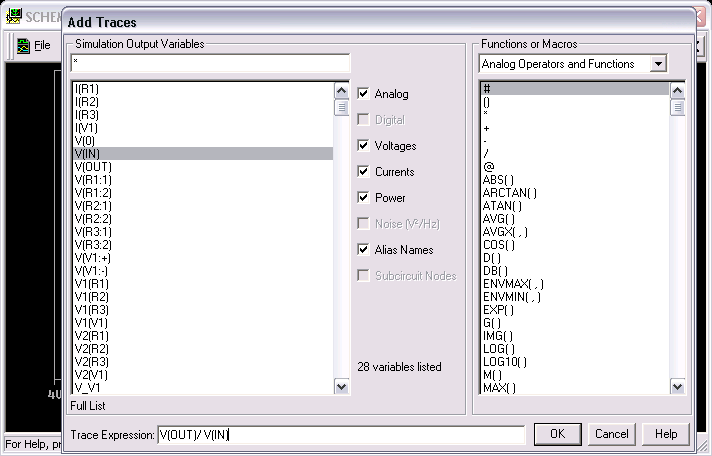
Task: Select the AVGX( , ) function
Action: click(575, 232)
